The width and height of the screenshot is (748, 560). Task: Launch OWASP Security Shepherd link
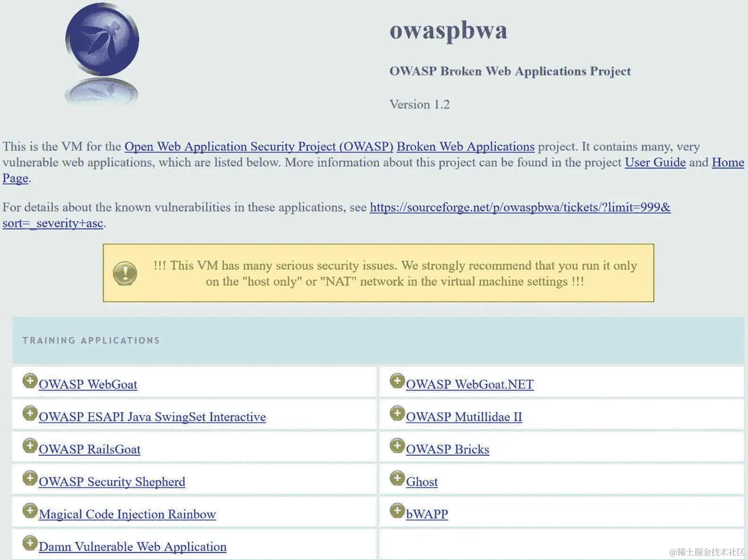(x=112, y=482)
